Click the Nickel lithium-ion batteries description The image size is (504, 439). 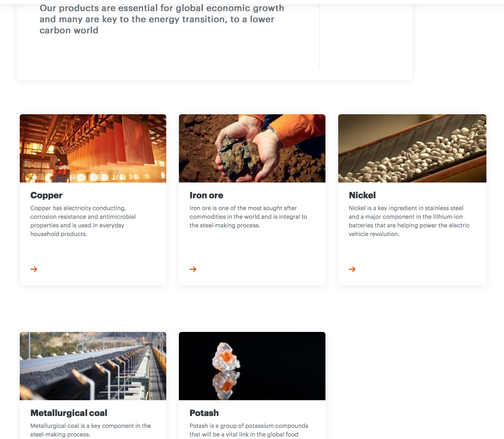(409, 221)
